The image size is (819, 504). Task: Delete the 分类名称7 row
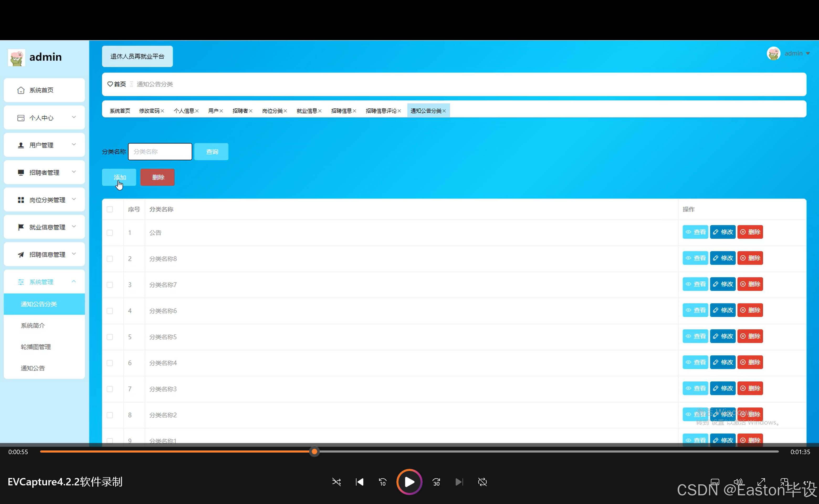click(x=750, y=284)
